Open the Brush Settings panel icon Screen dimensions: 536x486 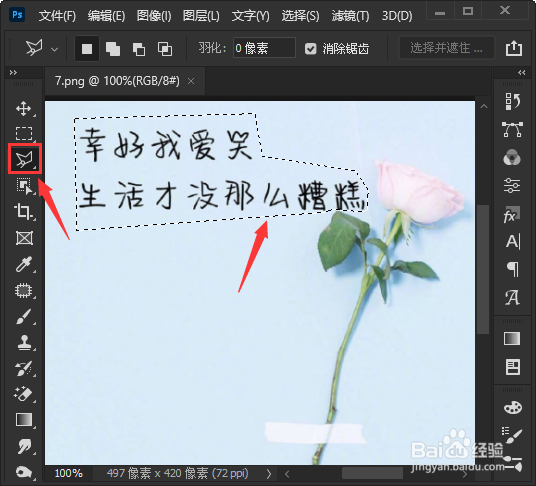(x=512, y=435)
